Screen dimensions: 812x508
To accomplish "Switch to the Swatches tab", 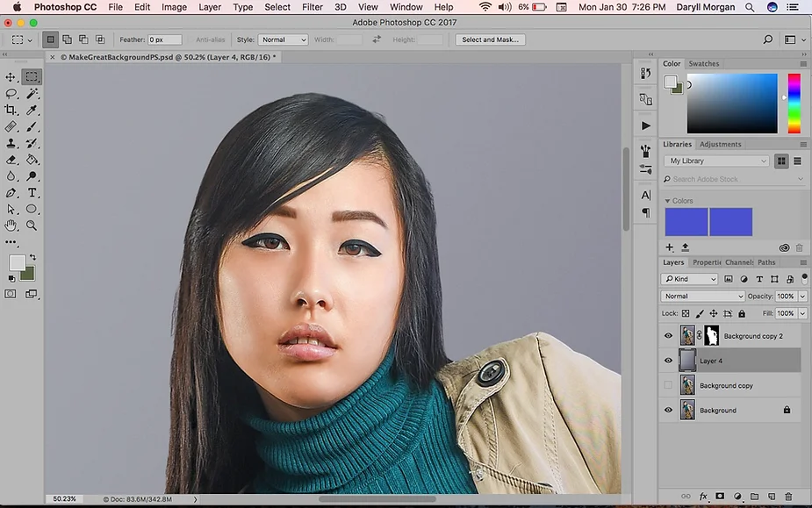I will tap(703, 64).
